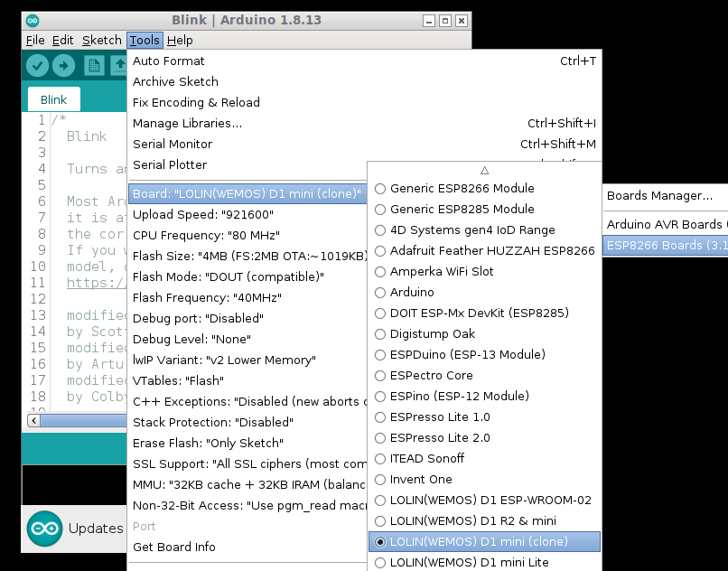The width and height of the screenshot is (728, 571).
Task: Open C++ Exceptions submenu
Action: tap(247, 402)
